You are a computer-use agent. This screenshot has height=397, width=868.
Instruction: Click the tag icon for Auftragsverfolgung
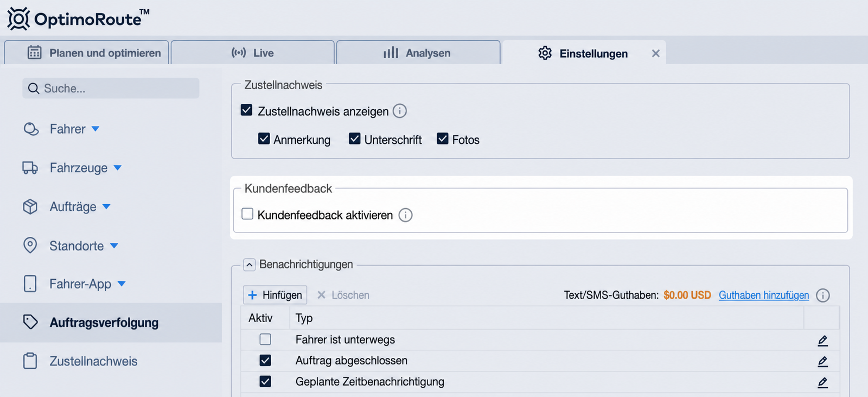(30, 322)
